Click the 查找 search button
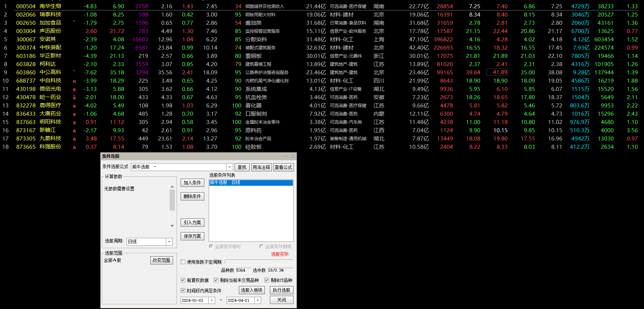 [x=242, y=167]
